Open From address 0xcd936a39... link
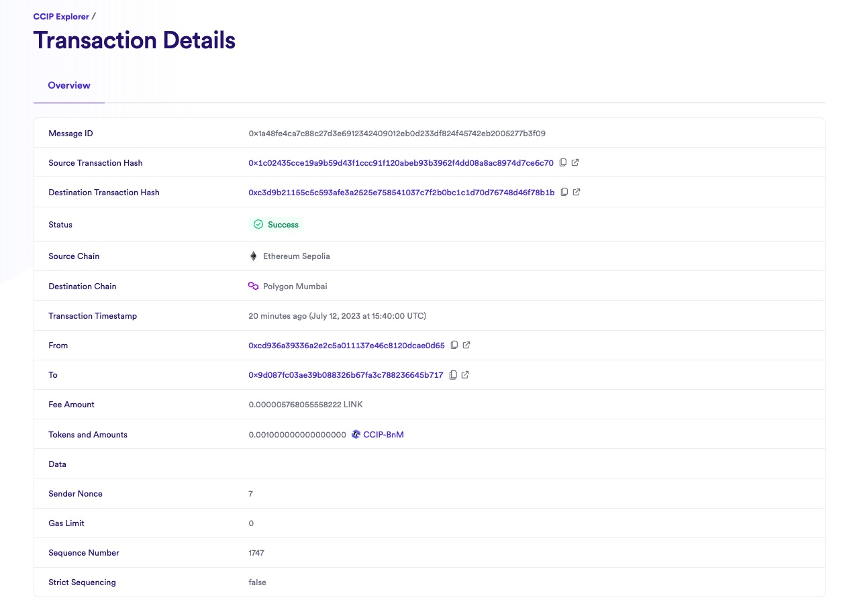This screenshot has height=616, width=847. click(347, 346)
